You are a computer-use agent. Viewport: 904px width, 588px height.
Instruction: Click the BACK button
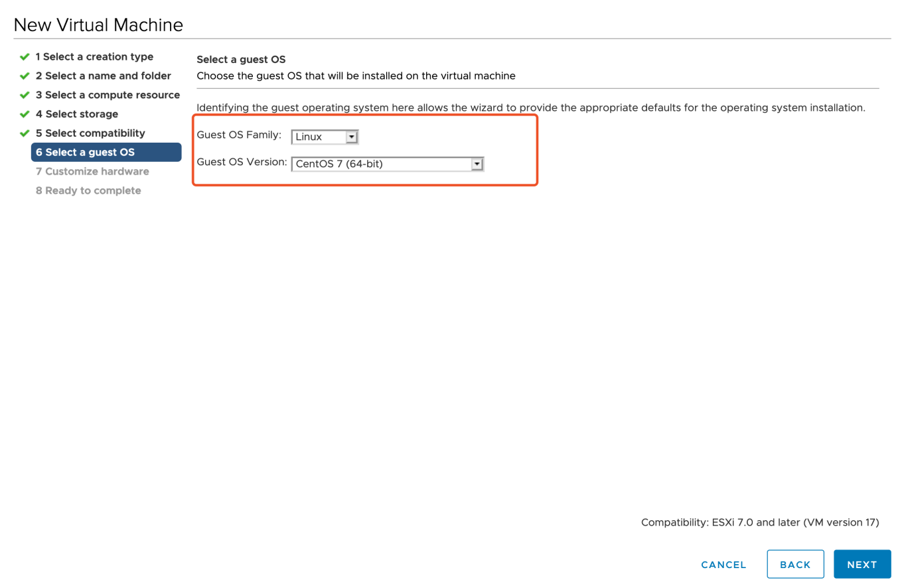pyautogui.click(x=795, y=564)
